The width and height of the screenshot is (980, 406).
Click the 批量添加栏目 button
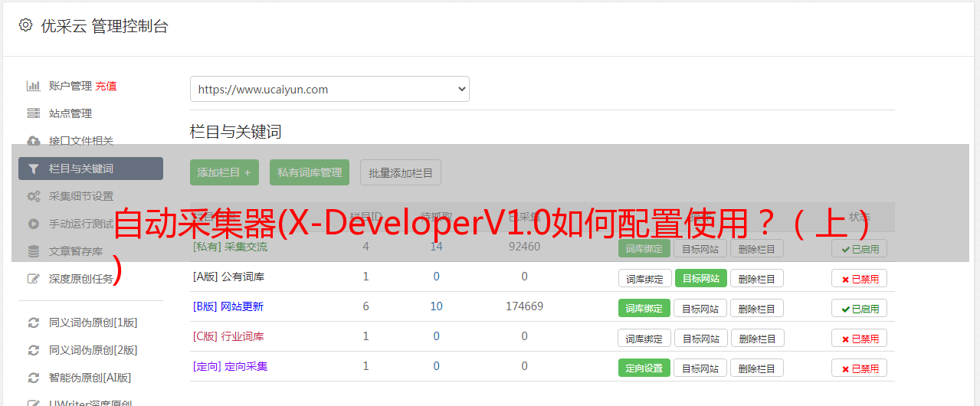(x=401, y=172)
